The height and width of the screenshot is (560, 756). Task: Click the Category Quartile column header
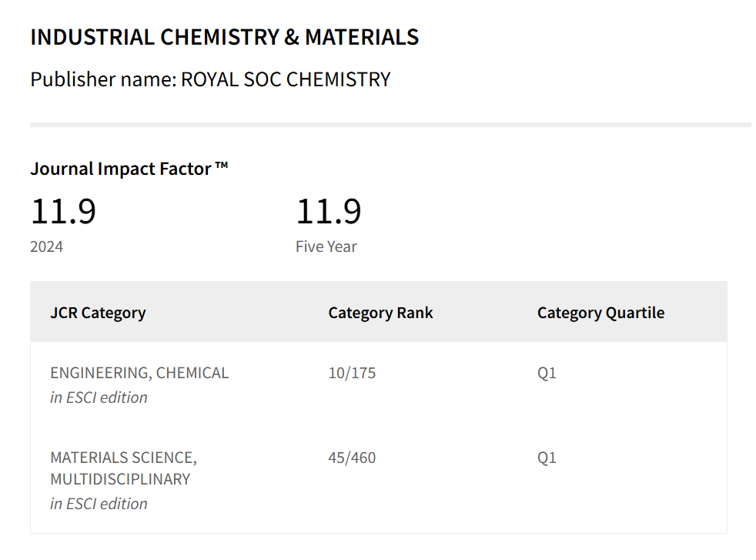[600, 313]
